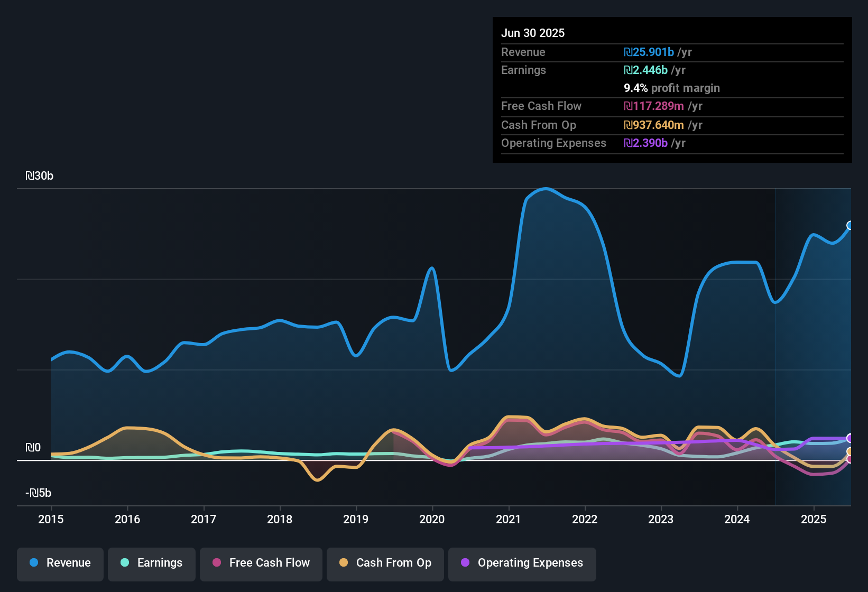Toggle Free Cash Flow series off
The image size is (868, 592).
[x=261, y=563]
